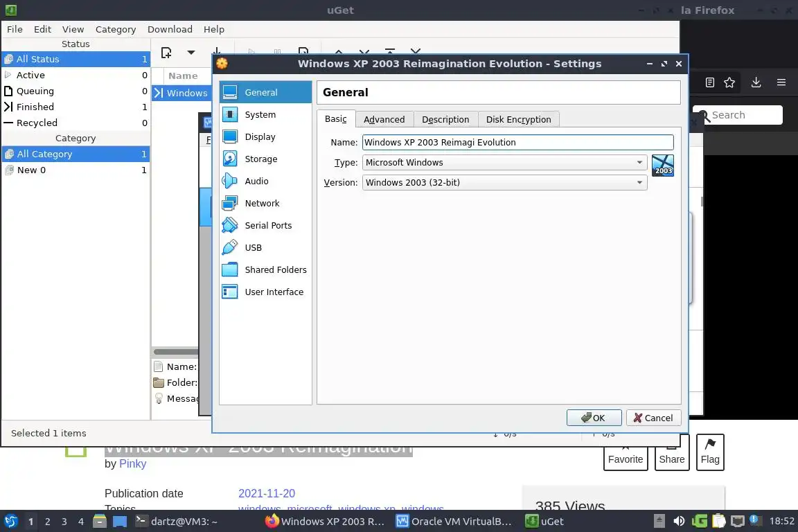Click the Name column header in uGet

[182, 76]
